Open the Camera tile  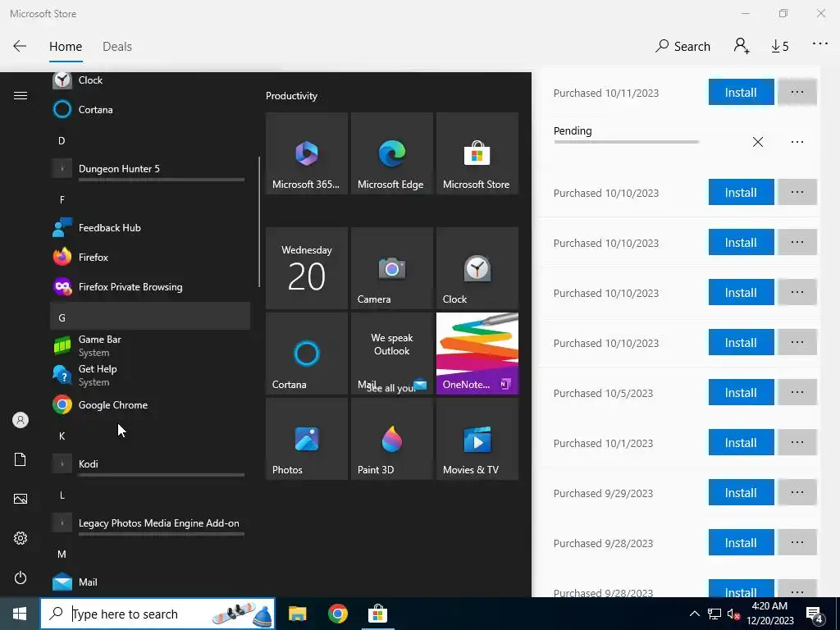click(391, 268)
